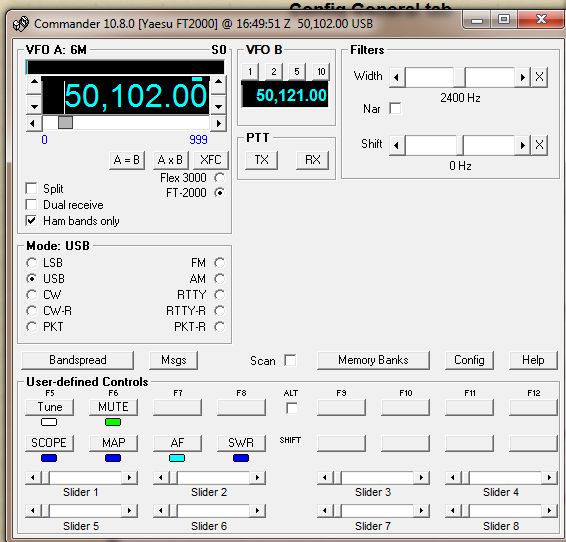This screenshot has width=566, height=542.
Task: Click the filter Shift slider thumb
Action: click(460, 145)
